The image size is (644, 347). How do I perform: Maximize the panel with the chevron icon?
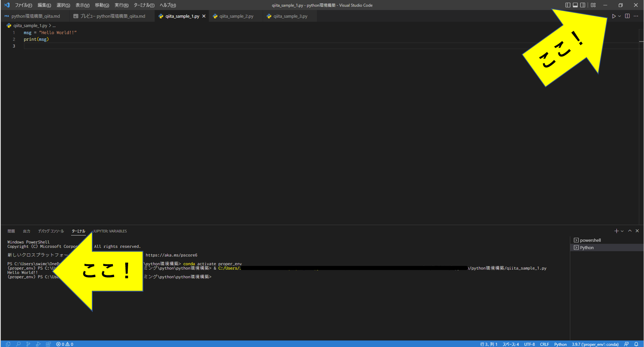(x=630, y=231)
